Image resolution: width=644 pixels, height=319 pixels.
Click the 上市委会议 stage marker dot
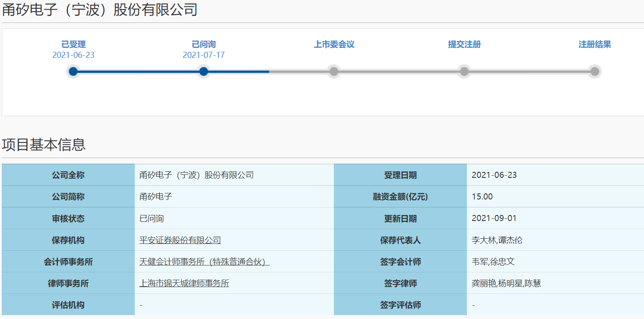click(334, 71)
